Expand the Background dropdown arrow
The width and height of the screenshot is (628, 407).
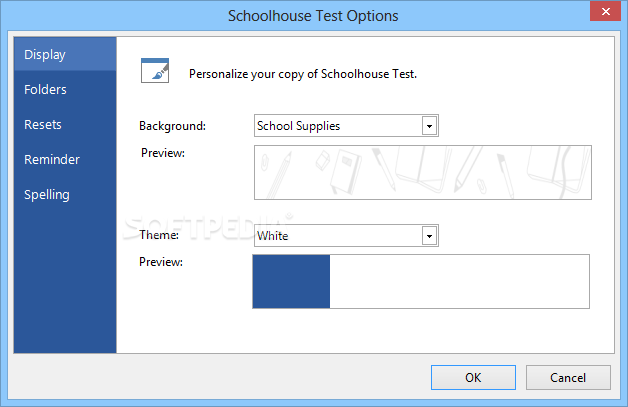[x=429, y=126]
